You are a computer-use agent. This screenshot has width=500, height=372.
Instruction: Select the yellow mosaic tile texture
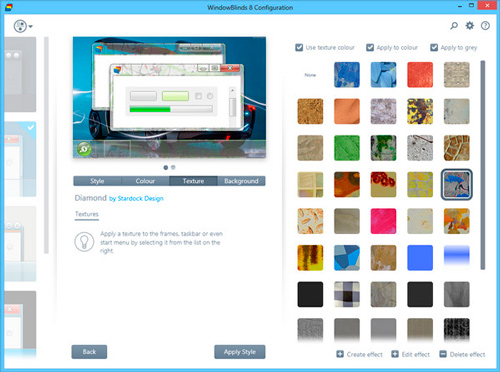(420, 185)
